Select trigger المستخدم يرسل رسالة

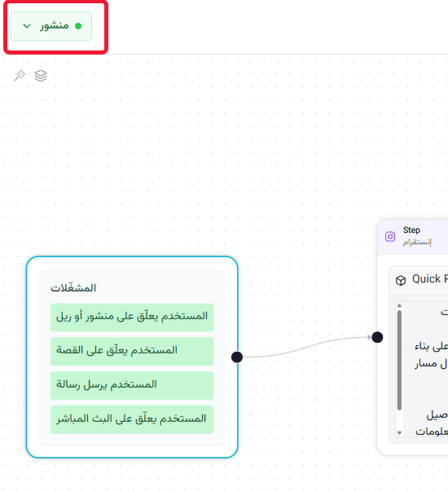(132, 385)
